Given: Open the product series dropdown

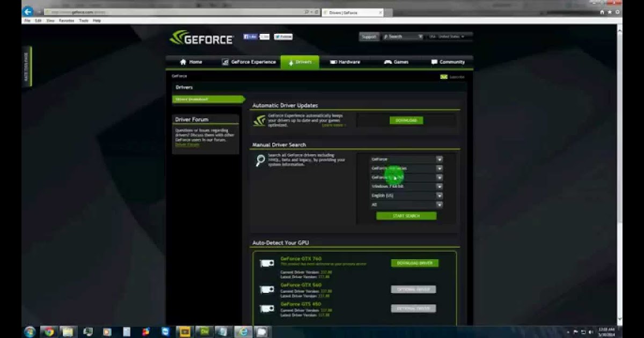Looking at the screenshot, I should (x=406, y=168).
